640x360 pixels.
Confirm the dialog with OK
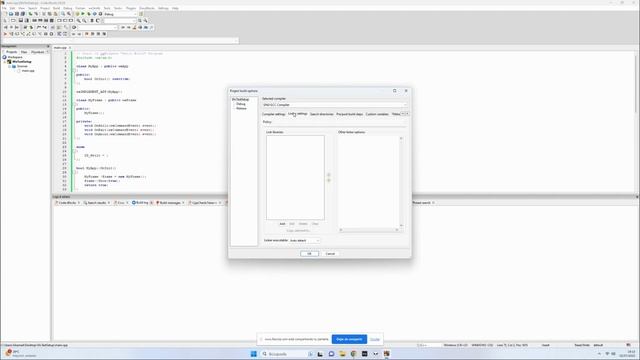point(309,253)
